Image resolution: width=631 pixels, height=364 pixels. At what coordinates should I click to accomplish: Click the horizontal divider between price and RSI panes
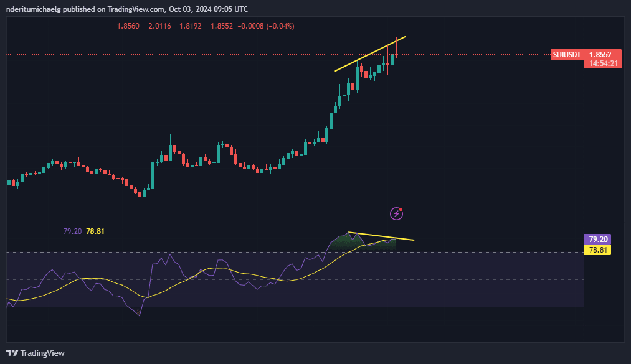coord(315,222)
